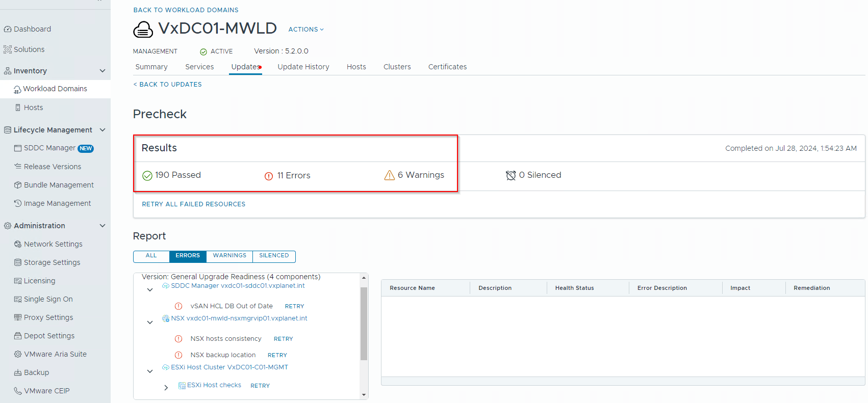Screen dimensions: 868x403
Task: Click the Dashboard gauge icon
Action: (8, 29)
